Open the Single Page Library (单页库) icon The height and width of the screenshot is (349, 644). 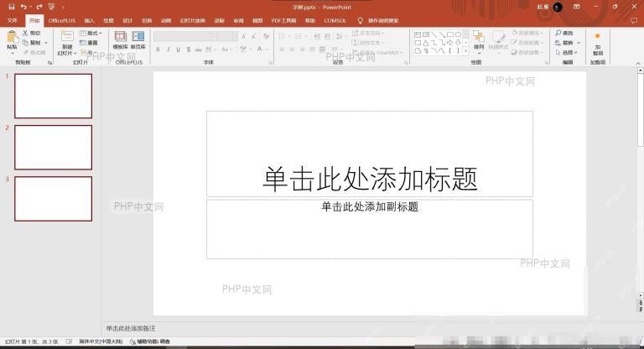pos(138,37)
